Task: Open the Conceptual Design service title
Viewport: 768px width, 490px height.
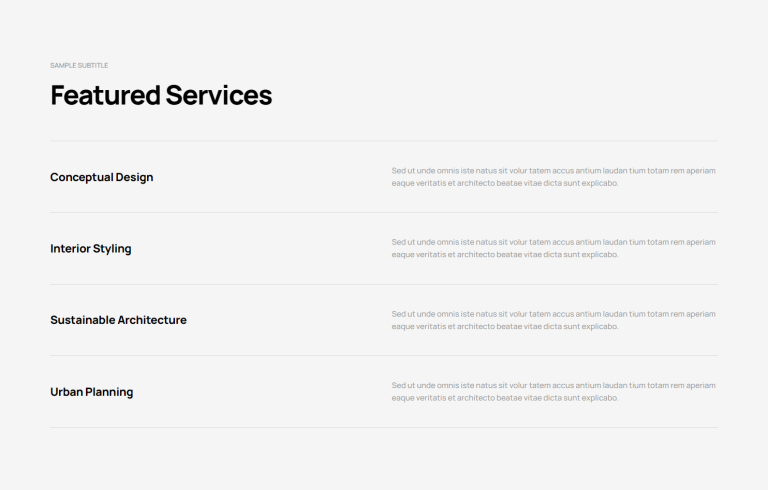Action: pyautogui.click(x=101, y=177)
